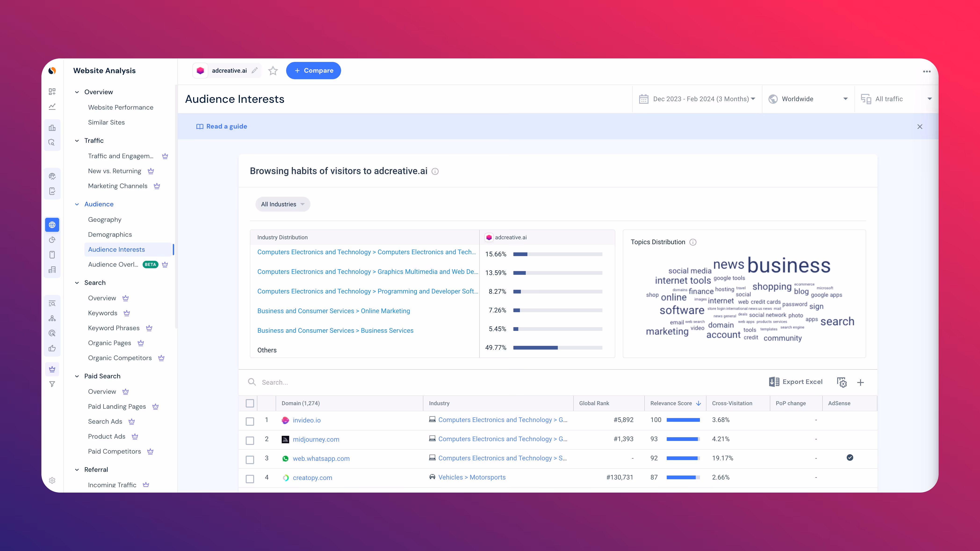Click the thumbs-up icon in rail
This screenshot has width=980, height=551.
coord(52,348)
